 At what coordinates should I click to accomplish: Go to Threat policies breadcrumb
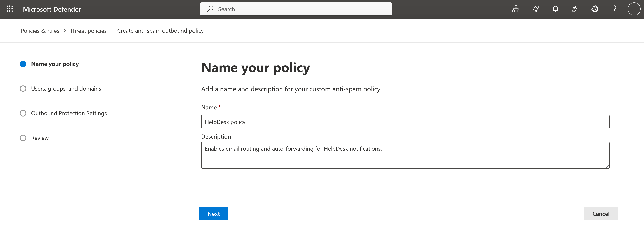click(88, 31)
